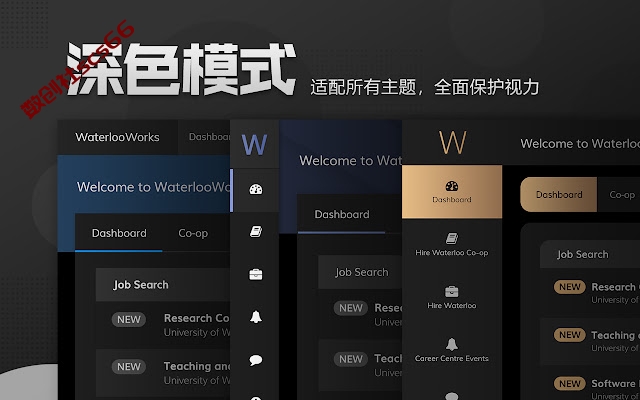Open the Software job title in the right panel
Screen dimensions: 640x400
[x=616, y=384]
